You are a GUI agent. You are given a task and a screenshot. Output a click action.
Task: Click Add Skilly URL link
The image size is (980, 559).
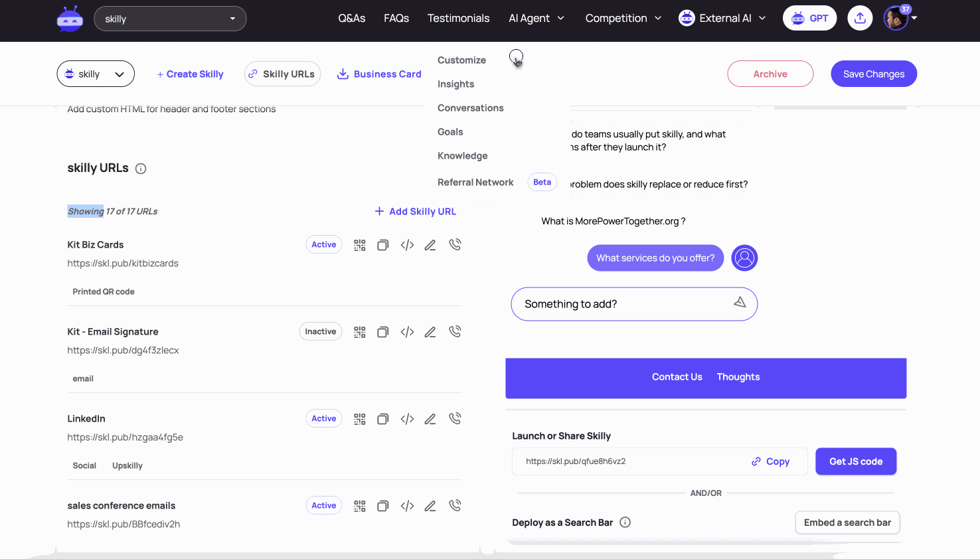[416, 211]
